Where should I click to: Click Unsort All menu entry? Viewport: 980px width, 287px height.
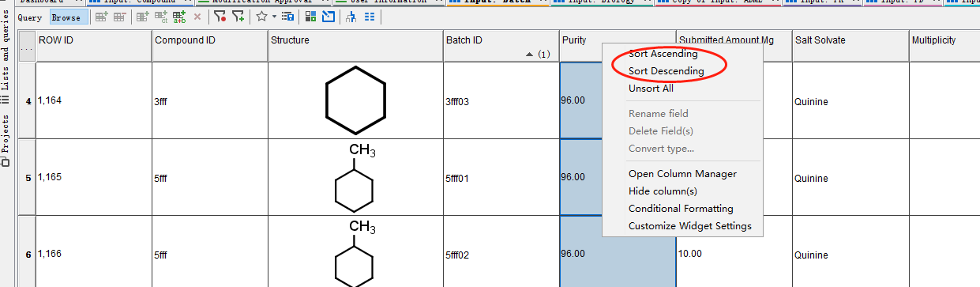click(x=651, y=89)
